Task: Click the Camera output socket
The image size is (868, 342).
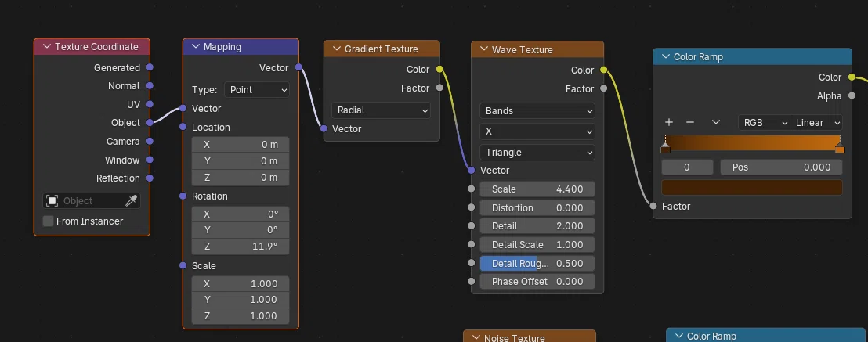Action: (150, 141)
